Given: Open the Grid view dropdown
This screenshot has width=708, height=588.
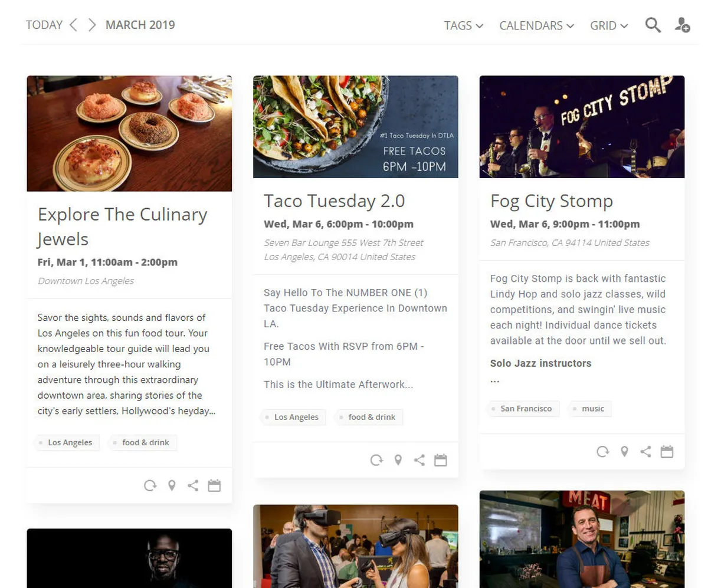Looking at the screenshot, I should 608,25.
